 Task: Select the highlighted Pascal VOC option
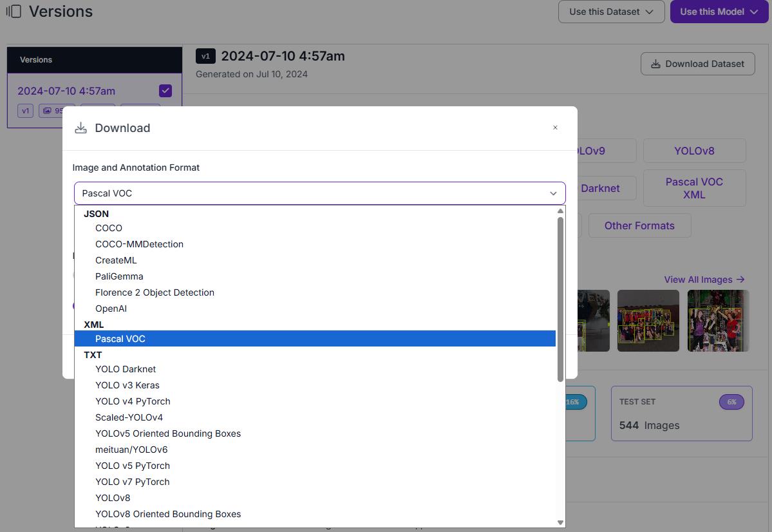click(120, 339)
